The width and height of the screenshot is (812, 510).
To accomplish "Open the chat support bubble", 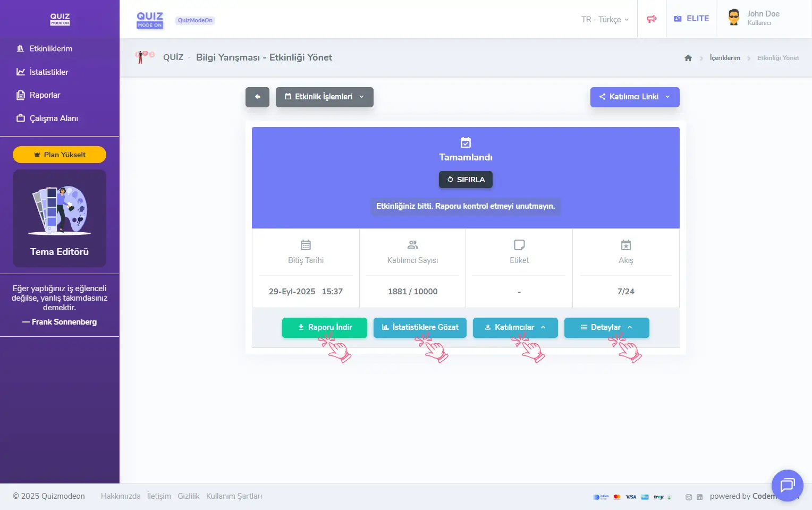I will (787, 485).
